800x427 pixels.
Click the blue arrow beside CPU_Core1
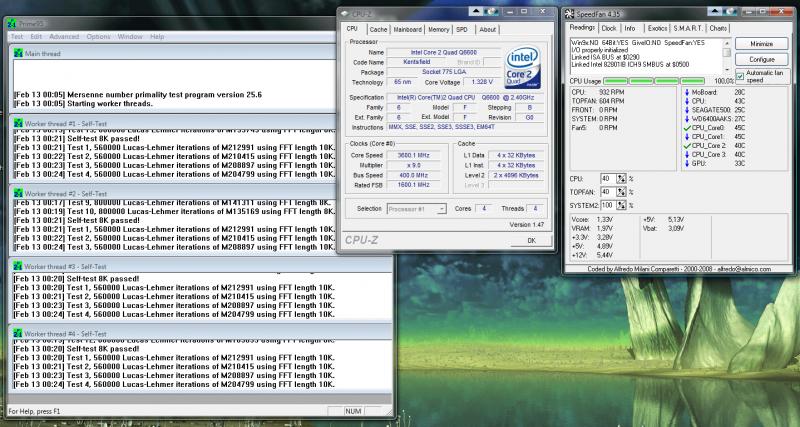tap(687, 137)
